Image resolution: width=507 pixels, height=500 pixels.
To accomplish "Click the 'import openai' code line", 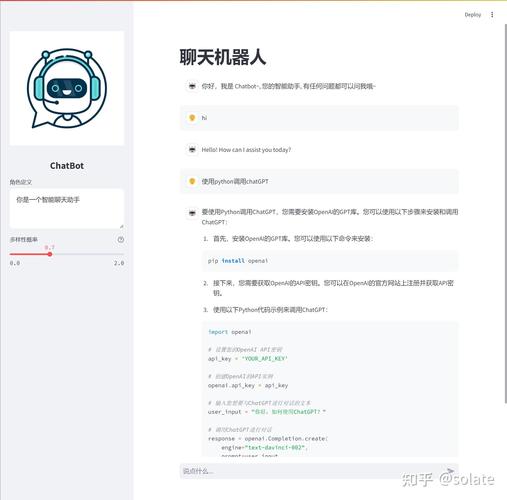I will pyautogui.click(x=230, y=332).
